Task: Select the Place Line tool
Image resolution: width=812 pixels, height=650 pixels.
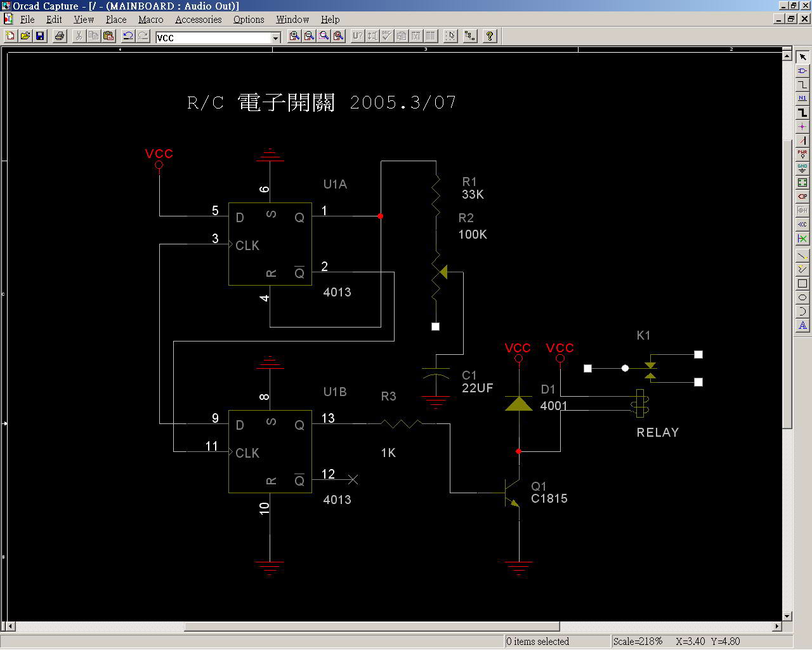Action: (802, 256)
